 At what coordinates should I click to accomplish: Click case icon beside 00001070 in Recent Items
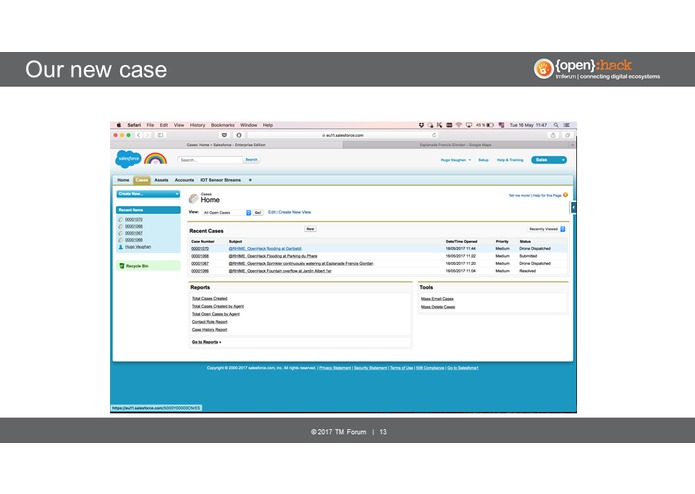(121, 219)
